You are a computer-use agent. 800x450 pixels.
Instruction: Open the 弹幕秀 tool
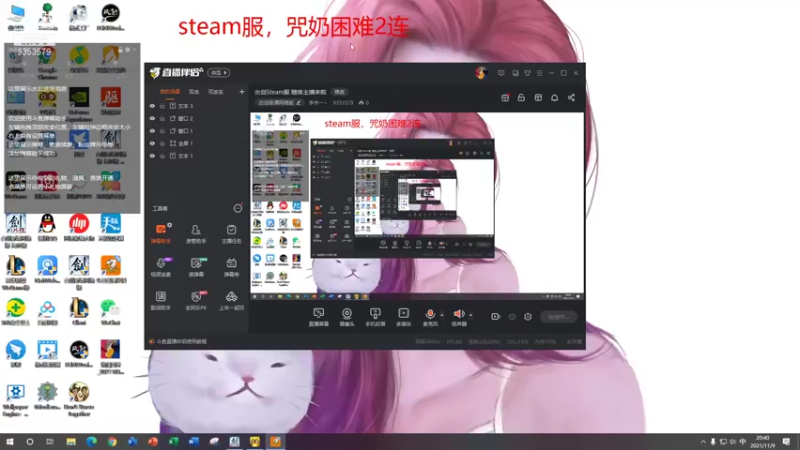tap(231, 267)
